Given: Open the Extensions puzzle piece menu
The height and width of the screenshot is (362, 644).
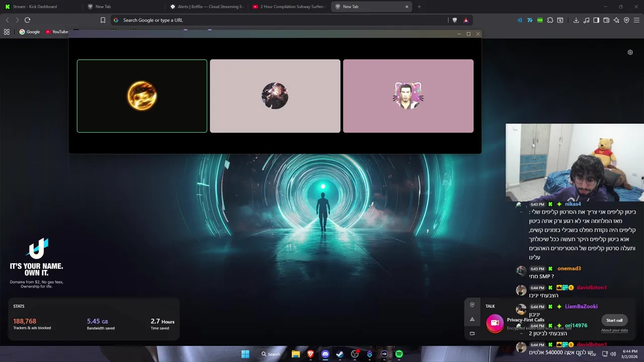Looking at the screenshot, I should [550, 20].
